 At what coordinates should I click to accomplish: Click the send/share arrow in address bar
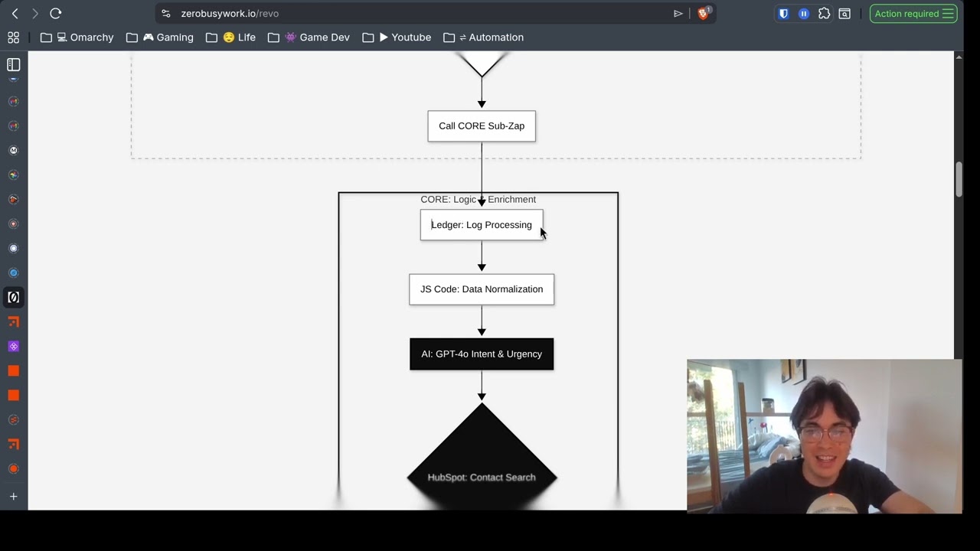tap(678, 13)
